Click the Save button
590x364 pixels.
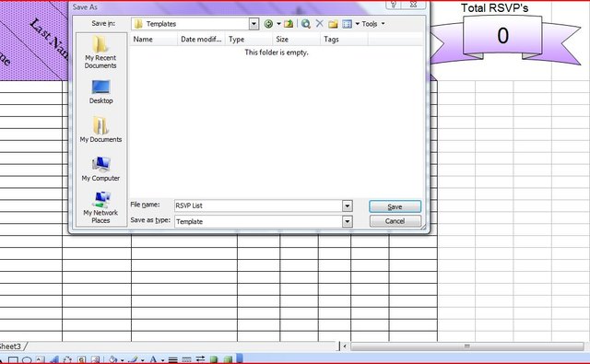tap(395, 206)
